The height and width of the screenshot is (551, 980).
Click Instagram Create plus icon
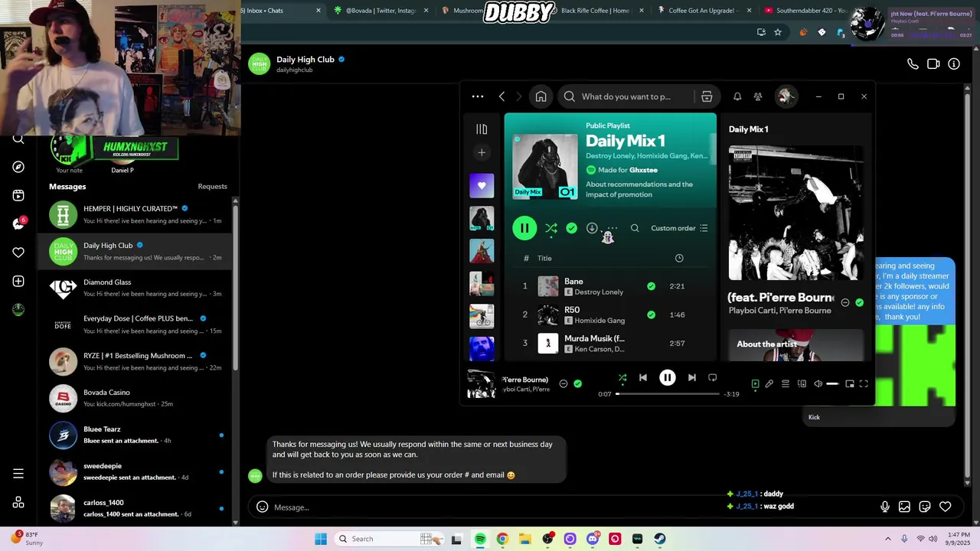(x=18, y=281)
